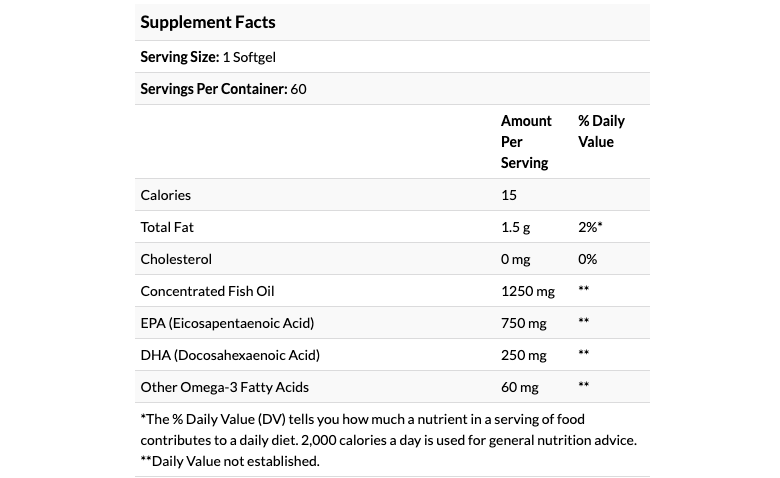Click the Other Omega-3 Fatty Acids label
This screenshot has height=478, width=780.
coord(225,387)
